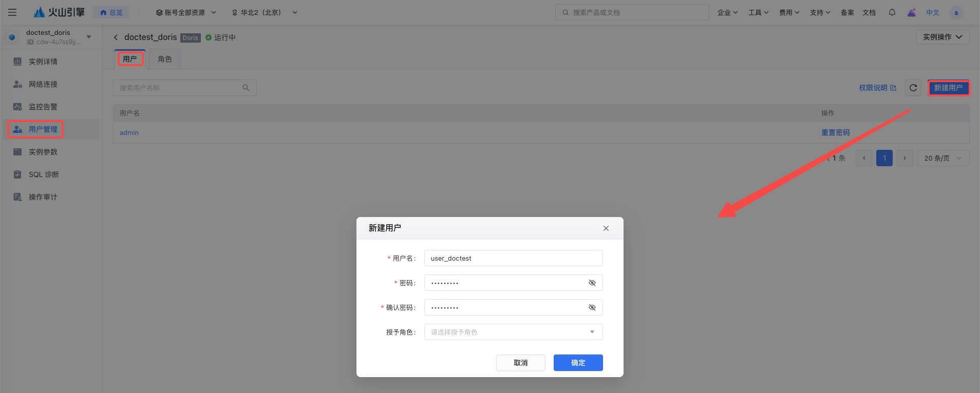Click 取消 to cancel the dialog
The image size is (980, 393).
(x=521, y=363)
